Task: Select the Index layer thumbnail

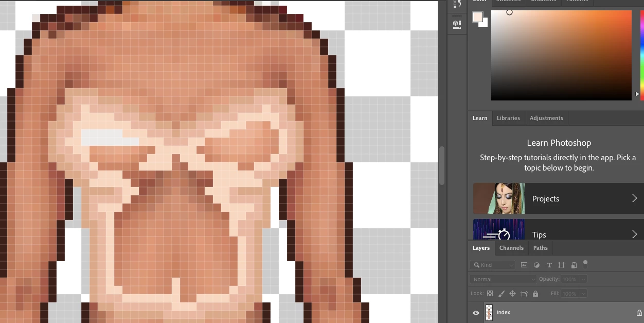Action: 489,313
